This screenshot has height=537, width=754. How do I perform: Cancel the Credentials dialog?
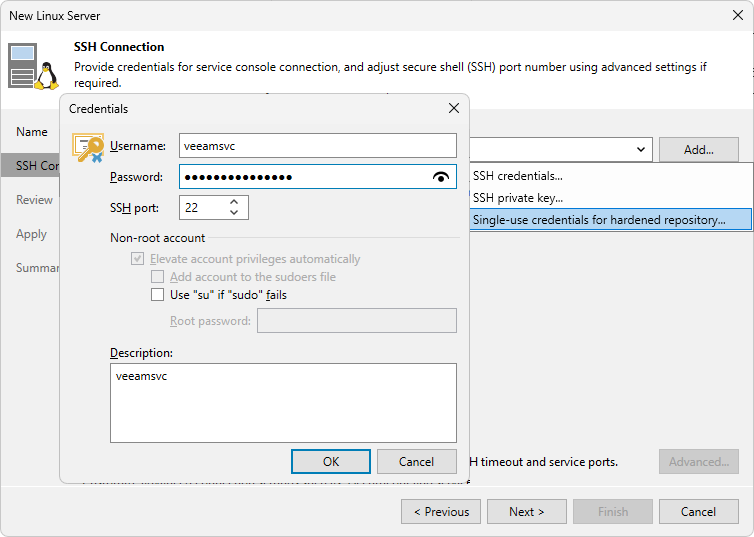point(416,462)
